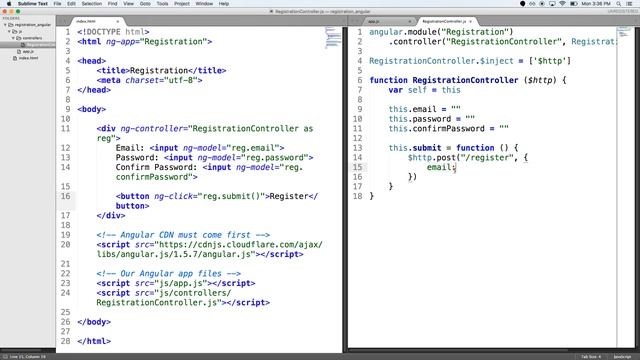
Task: Click the function RegistrationController declaration
Action: pyautogui.click(x=468, y=80)
